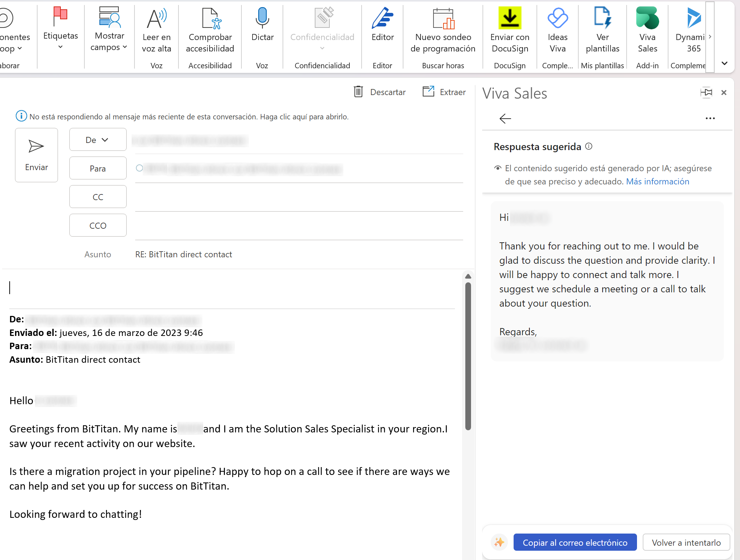Click the blue info icon in notice bar

tap(21, 116)
